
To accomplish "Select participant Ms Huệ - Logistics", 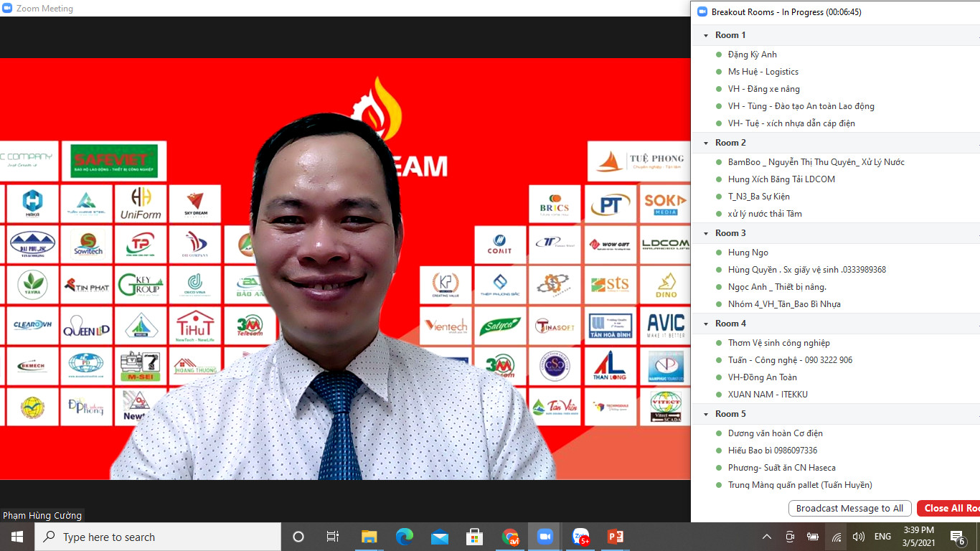I will [x=763, y=72].
